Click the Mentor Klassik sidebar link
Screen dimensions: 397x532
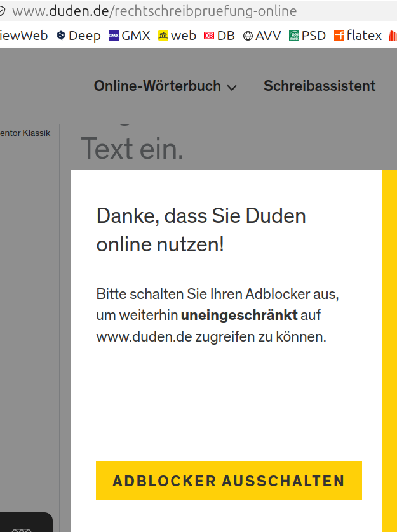pyautogui.click(x=25, y=133)
